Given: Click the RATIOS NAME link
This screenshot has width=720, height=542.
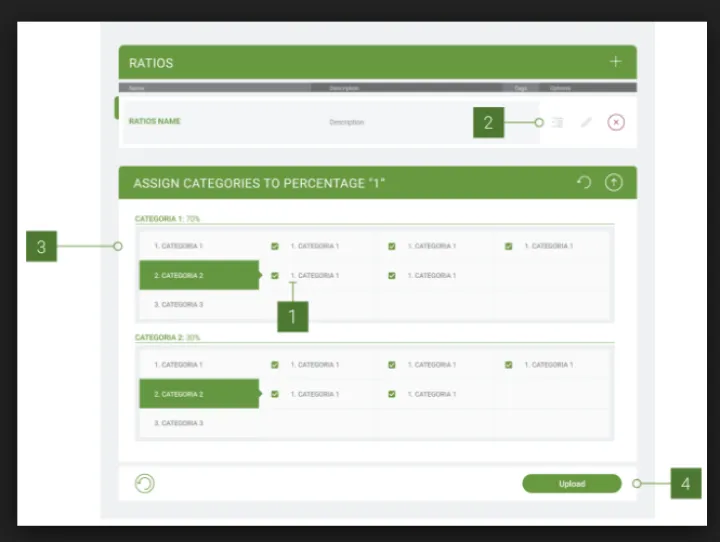Looking at the screenshot, I should click(x=155, y=122).
